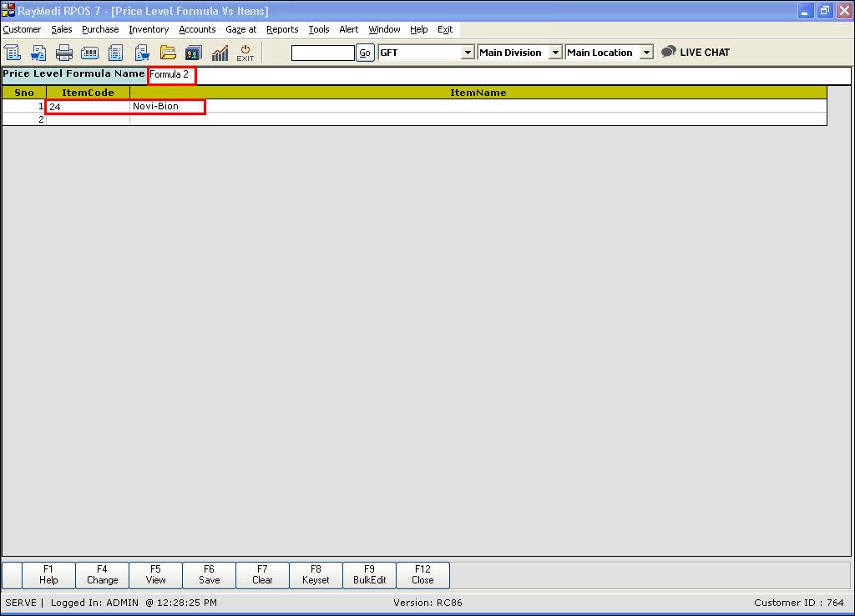Open the Alert menu
Screen dimensions: 855x616
[x=349, y=29]
